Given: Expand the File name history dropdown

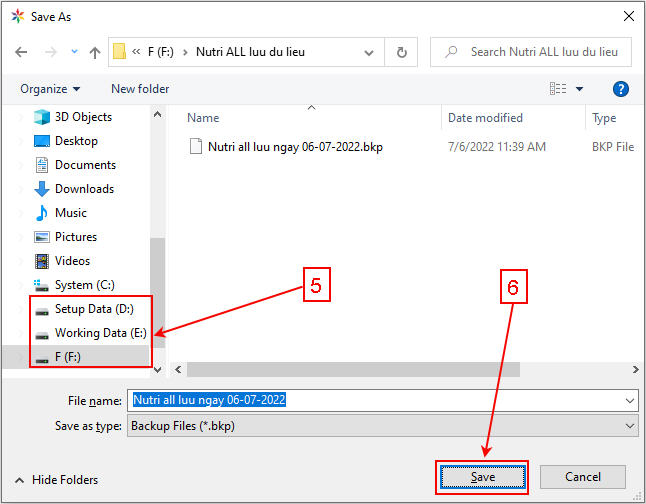Looking at the screenshot, I should (x=629, y=400).
